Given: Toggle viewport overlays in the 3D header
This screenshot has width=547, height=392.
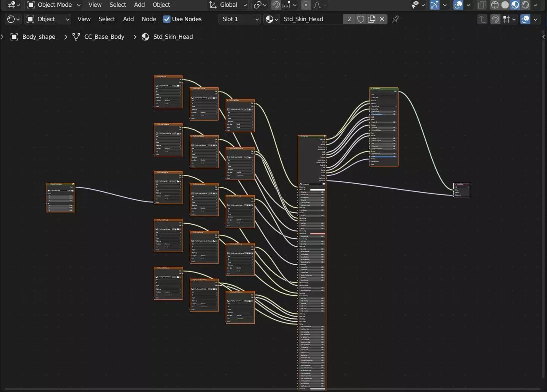Looking at the screenshot, I should tap(458, 5).
